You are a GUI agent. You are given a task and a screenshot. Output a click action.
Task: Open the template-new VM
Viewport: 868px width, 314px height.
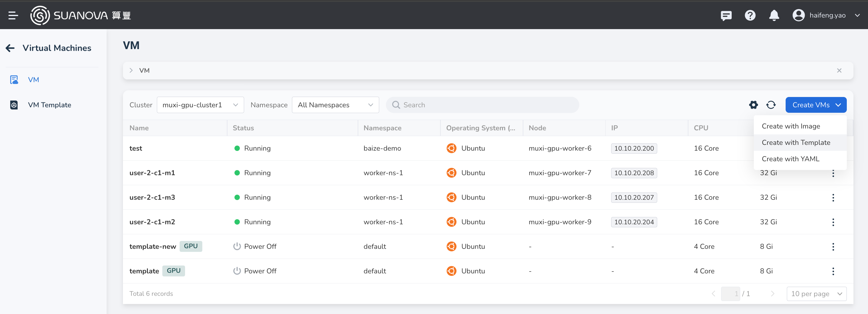(x=153, y=246)
